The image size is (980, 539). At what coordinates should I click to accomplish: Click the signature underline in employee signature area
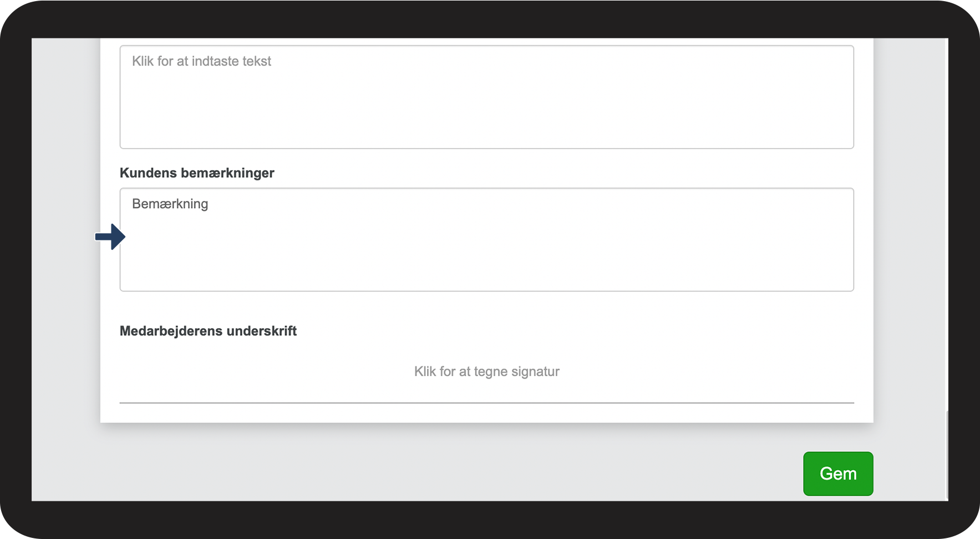(486, 402)
